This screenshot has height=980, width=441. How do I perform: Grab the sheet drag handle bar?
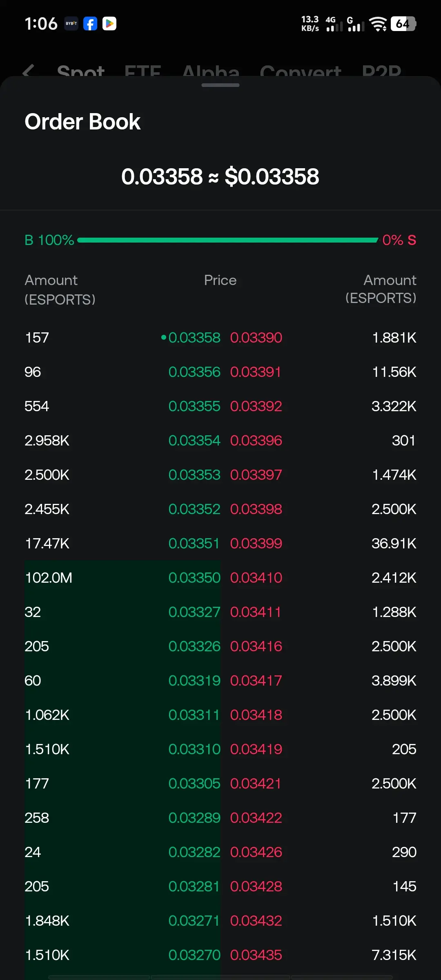coord(220,85)
